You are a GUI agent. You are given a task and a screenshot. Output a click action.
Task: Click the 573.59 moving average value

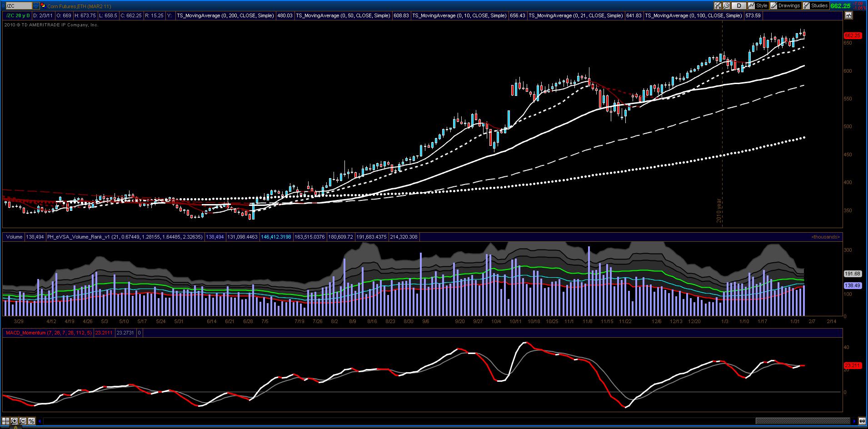tap(753, 15)
